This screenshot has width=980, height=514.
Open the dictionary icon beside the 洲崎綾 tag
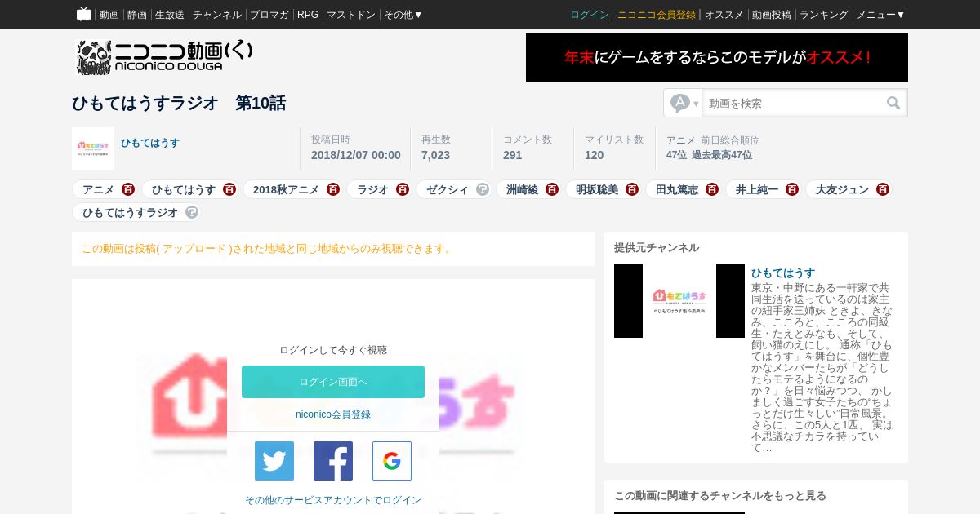pos(552,189)
